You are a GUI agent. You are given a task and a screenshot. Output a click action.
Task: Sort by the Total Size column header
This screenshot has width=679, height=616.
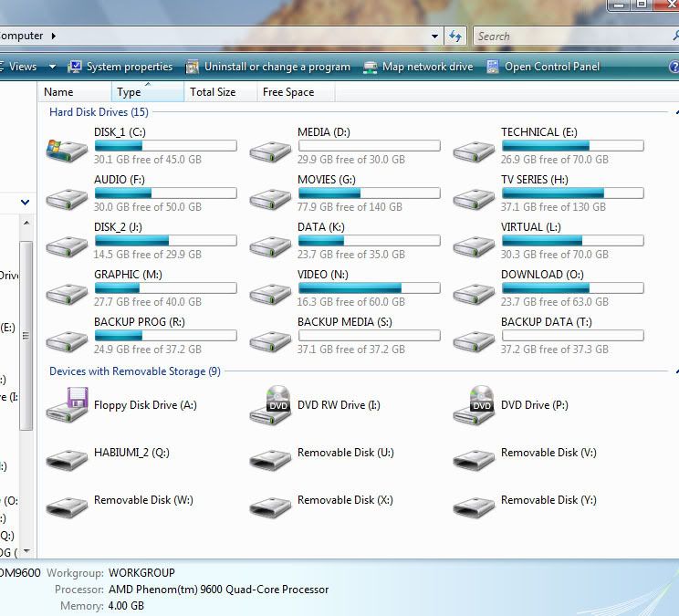(x=213, y=92)
